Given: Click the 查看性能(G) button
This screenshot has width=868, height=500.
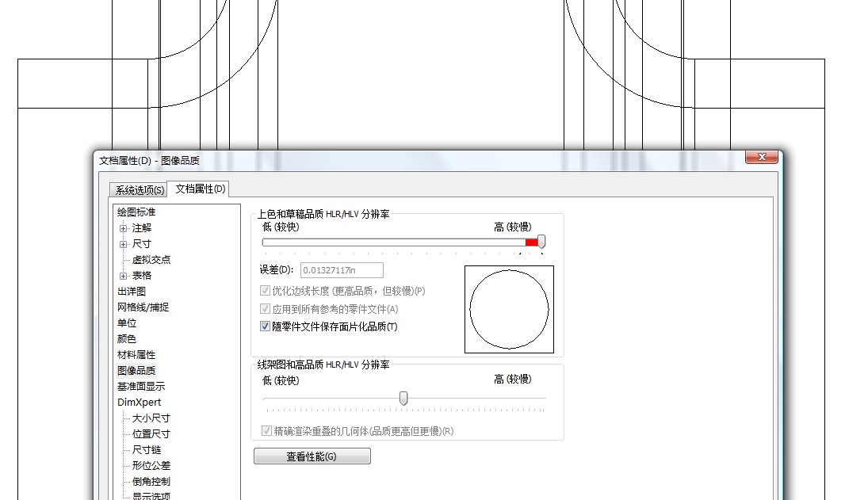Looking at the screenshot, I should pyautogui.click(x=312, y=456).
